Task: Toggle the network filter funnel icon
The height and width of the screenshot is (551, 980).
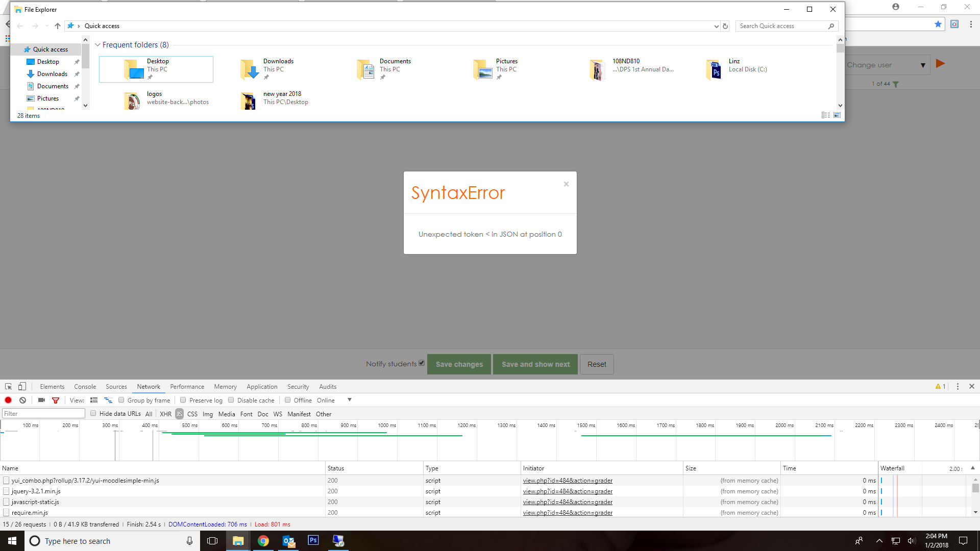Action: 56,400
